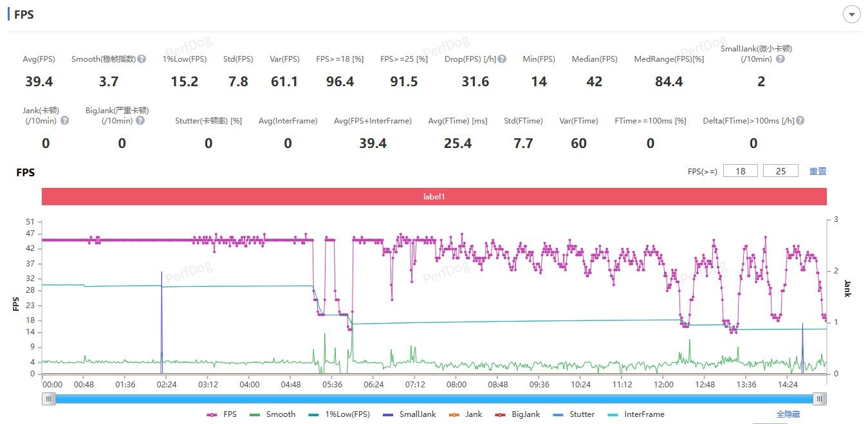Image resolution: width=868 pixels, height=424 pixels.
Task: Click the 重置 reset link
Action: 817,171
